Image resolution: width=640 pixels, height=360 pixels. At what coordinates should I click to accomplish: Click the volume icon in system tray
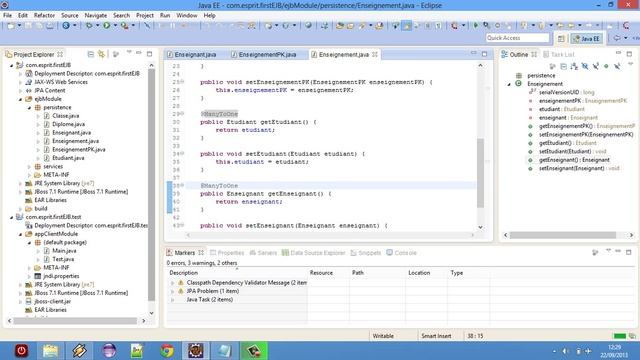click(x=566, y=351)
